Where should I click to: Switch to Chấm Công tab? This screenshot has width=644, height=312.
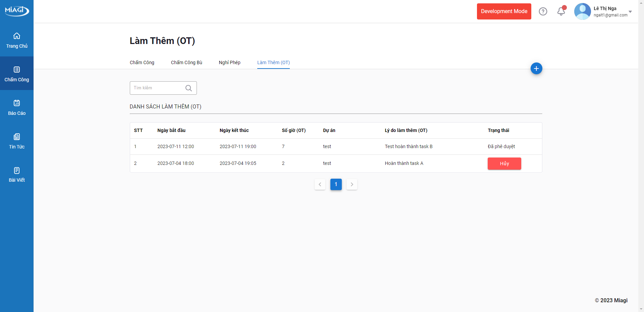click(x=142, y=62)
